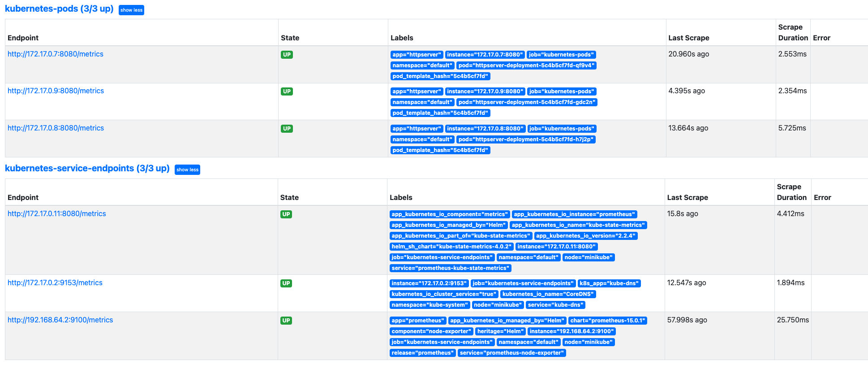This screenshot has width=868, height=365.
Task: Click label heritage="Helm"
Action: [500, 331]
